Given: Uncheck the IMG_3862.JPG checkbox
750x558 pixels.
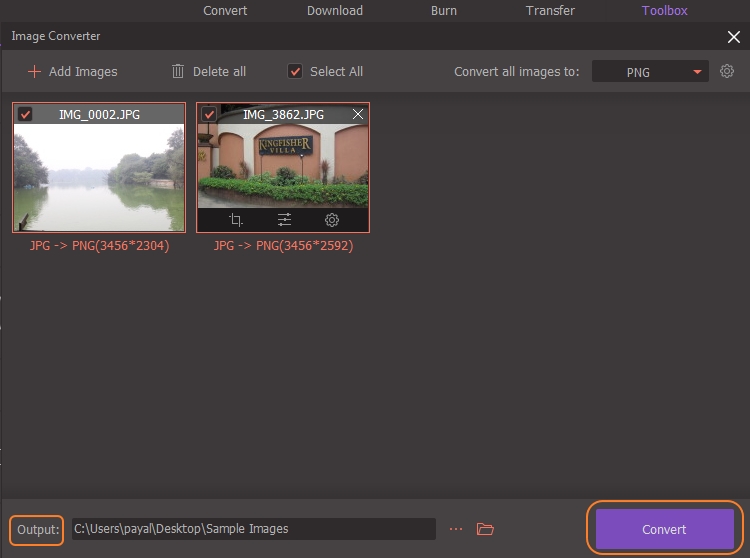Looking at the screenshot, I should pos(209,115).
